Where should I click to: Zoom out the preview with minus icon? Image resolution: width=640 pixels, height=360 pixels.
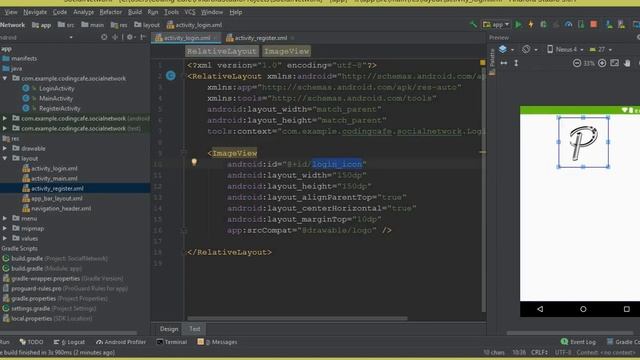pos(577,63)
